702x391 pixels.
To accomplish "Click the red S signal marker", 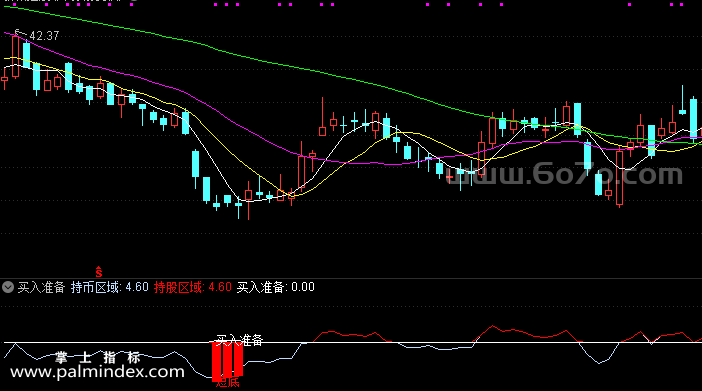I will [x=98, y=272].
